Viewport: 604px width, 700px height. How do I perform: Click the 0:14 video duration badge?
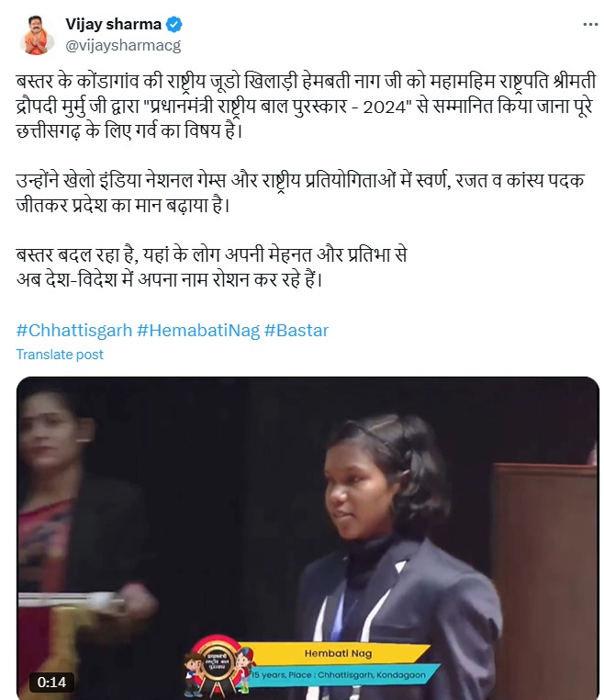[51, 683]
